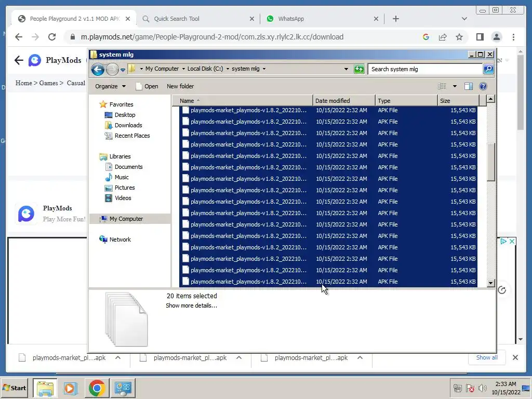Expand dropdown after system mlg breadcrumb
This screenshot has width=532, height=399.
[264, 69]
